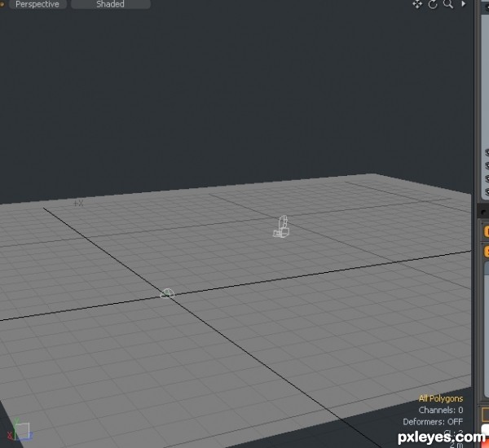Click the pan viewport four-arrow icon
The height and width of the screenshot is (448, 489).
[417, 4]
